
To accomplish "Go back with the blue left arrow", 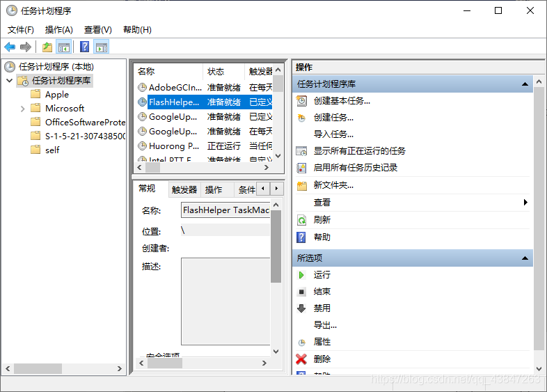I will (x=10, y=47).
